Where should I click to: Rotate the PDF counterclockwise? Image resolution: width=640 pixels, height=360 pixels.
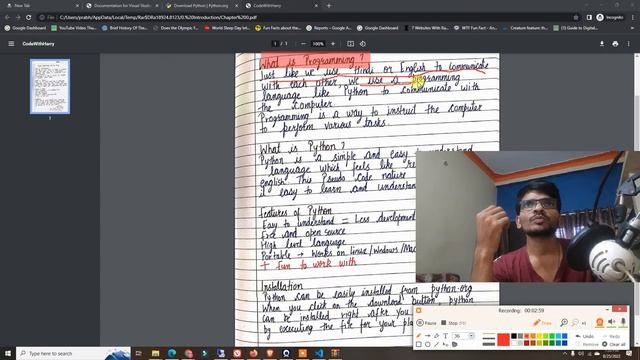(362, 44)
